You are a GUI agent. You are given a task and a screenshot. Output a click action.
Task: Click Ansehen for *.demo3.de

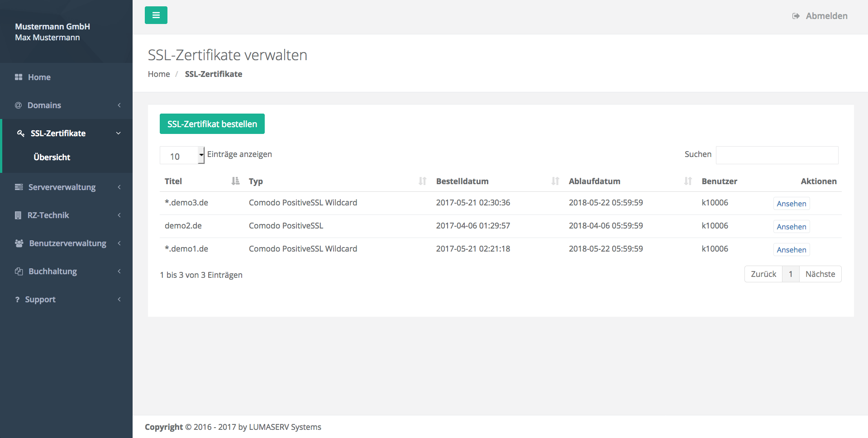[792, 204]
